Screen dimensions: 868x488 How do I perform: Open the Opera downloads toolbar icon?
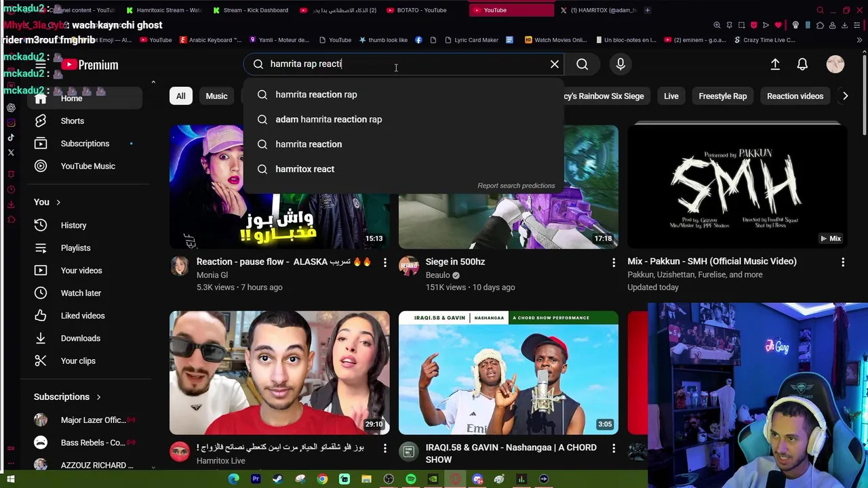844,25
